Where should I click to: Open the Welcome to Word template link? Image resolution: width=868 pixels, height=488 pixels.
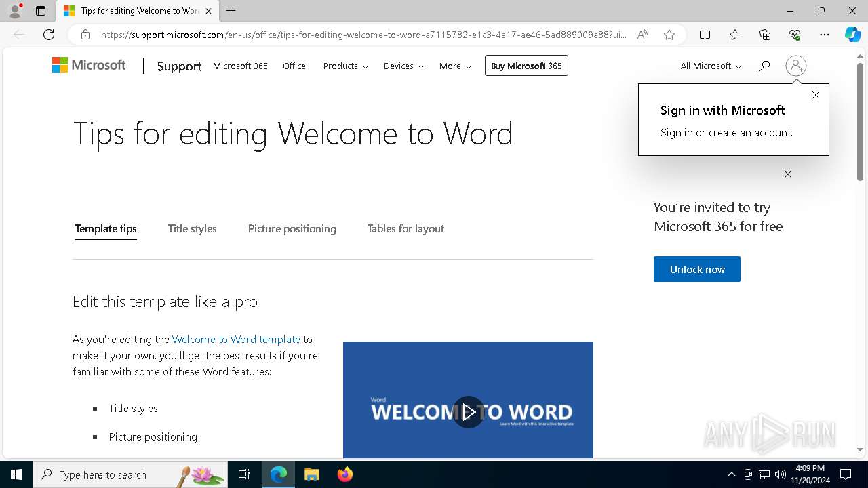[x=236, y=339]
